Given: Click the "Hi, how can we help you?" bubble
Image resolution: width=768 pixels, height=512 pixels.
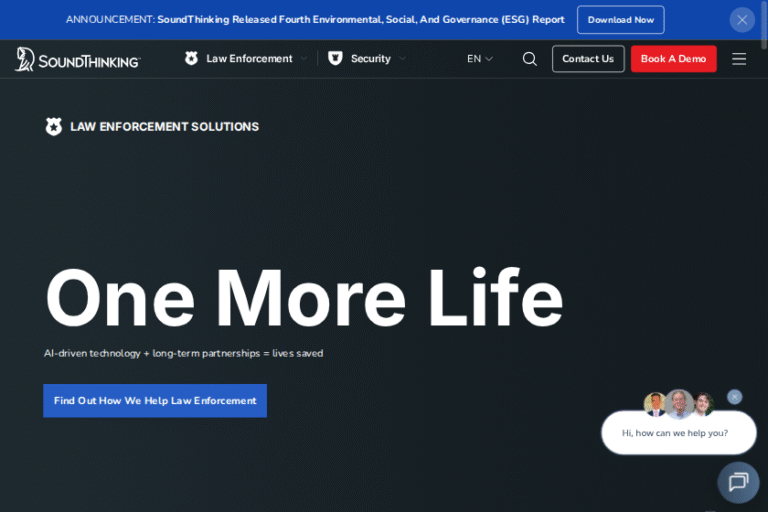Looking at the screenshot, I should (675, 433).
